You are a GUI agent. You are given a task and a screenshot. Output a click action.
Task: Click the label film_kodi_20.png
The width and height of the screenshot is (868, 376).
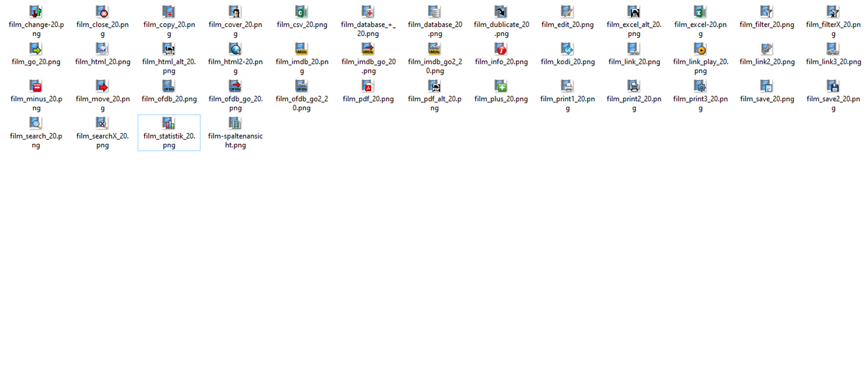[568, 62]
